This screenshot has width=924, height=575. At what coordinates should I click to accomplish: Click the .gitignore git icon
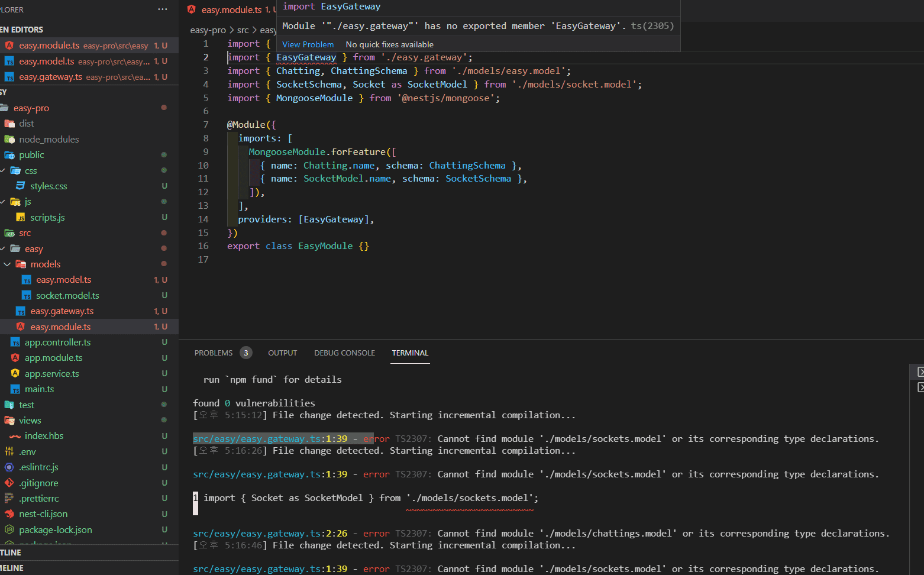(9, 483)
